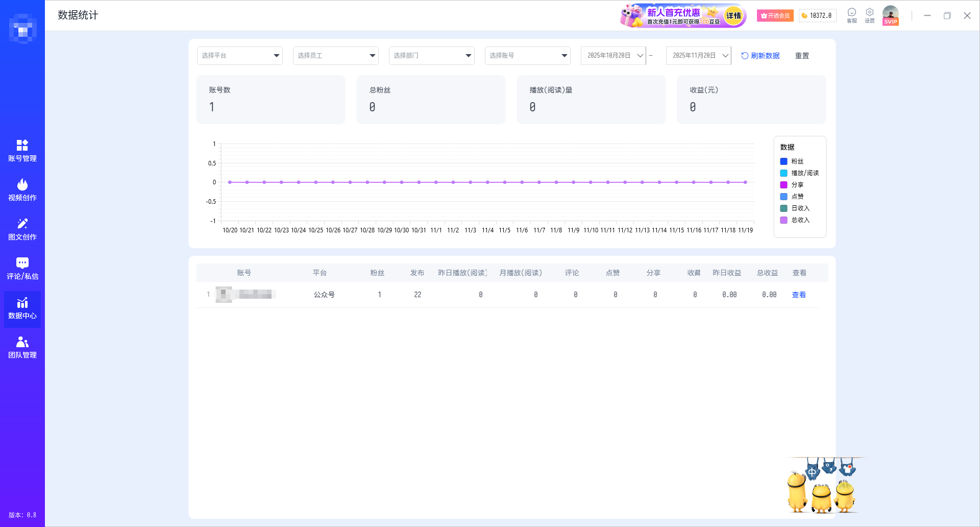Open 评论/私信 chat bubble icon
Image resolution: width=980 pixels, height=527 pixels.
(x=22, y=269)
